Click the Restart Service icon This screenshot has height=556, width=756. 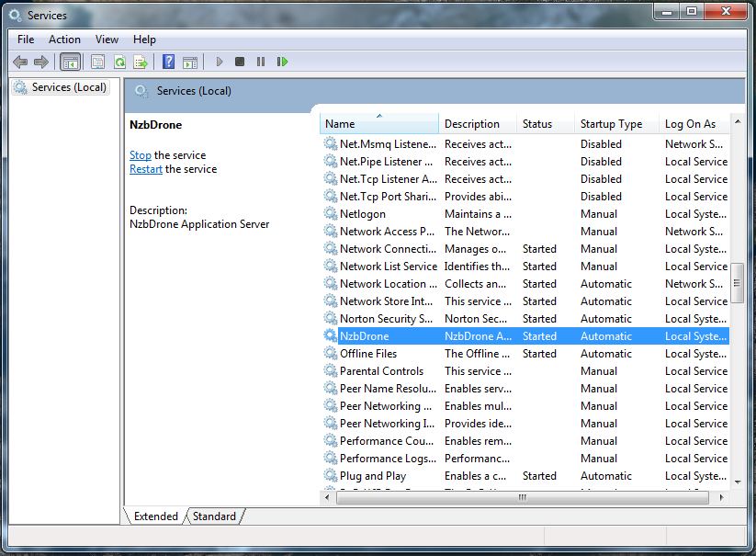click(283, 62)
